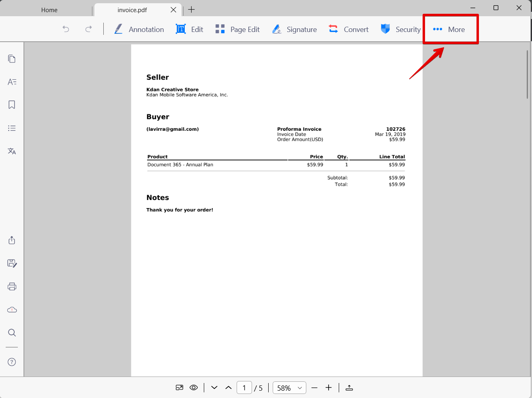Click the 'Thank you for your order!' text
This screenshot has height=398, width=532.
179,210
